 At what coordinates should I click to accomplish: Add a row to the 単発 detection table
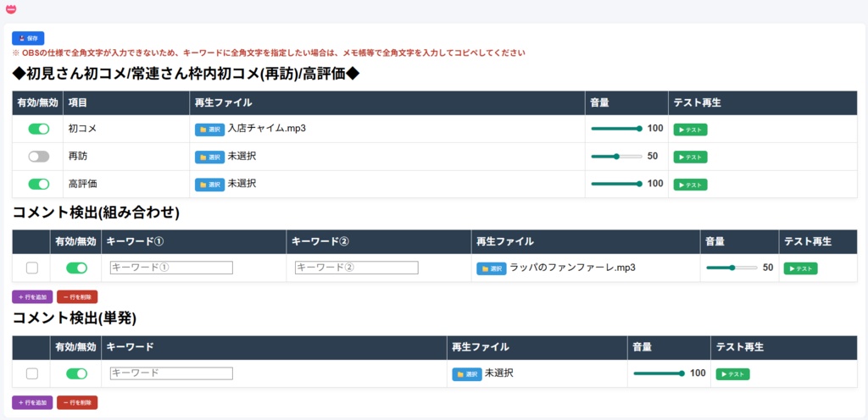tap(32, 402)
